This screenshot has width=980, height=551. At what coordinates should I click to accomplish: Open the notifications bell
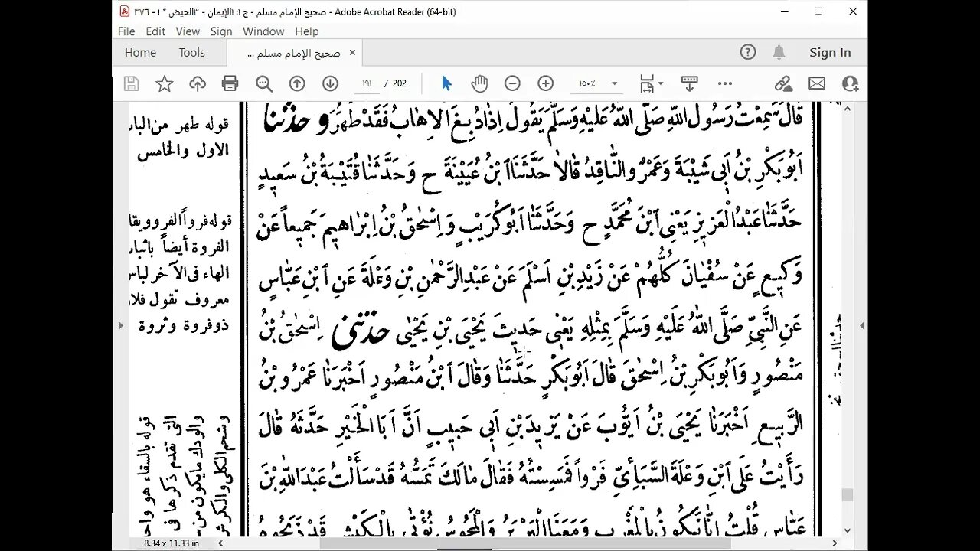point(779,52)
